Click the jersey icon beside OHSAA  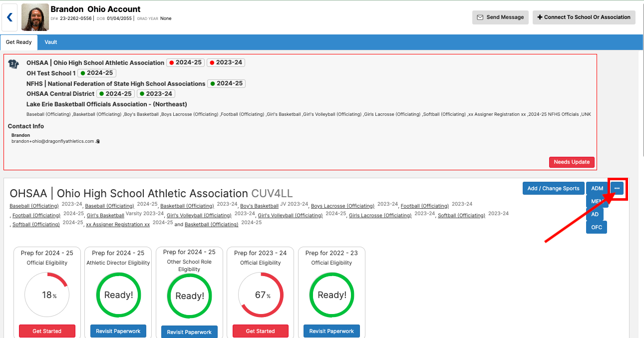[x=13, y=64]
